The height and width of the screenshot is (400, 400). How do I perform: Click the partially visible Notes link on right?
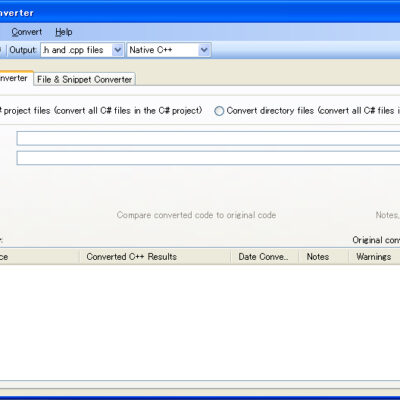[387, 215]
